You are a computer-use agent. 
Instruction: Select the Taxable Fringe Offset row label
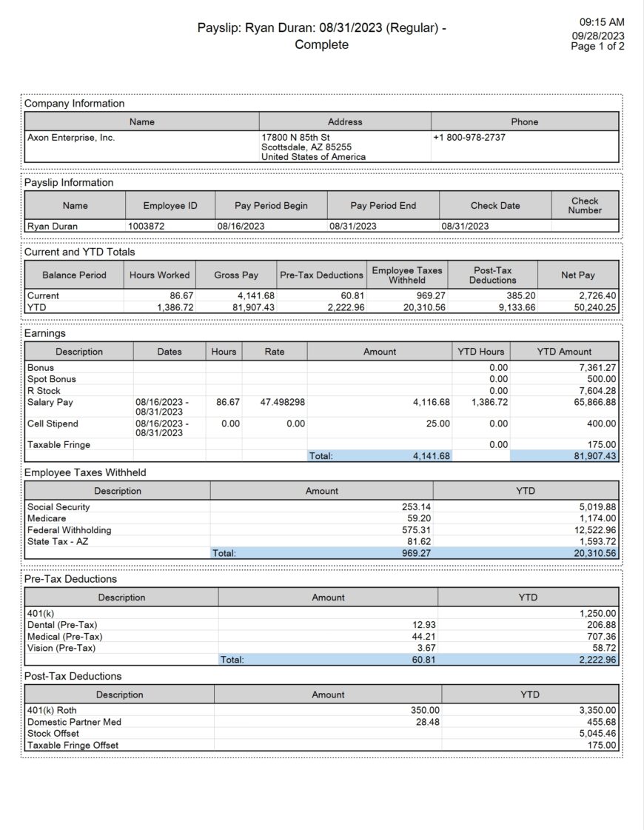point(73,746)
